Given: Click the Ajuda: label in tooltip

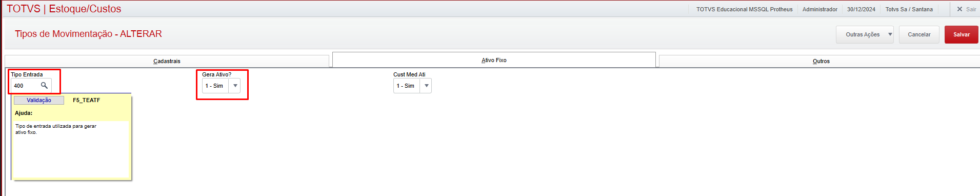Looking at the screenshot, I should pos(24,113).
